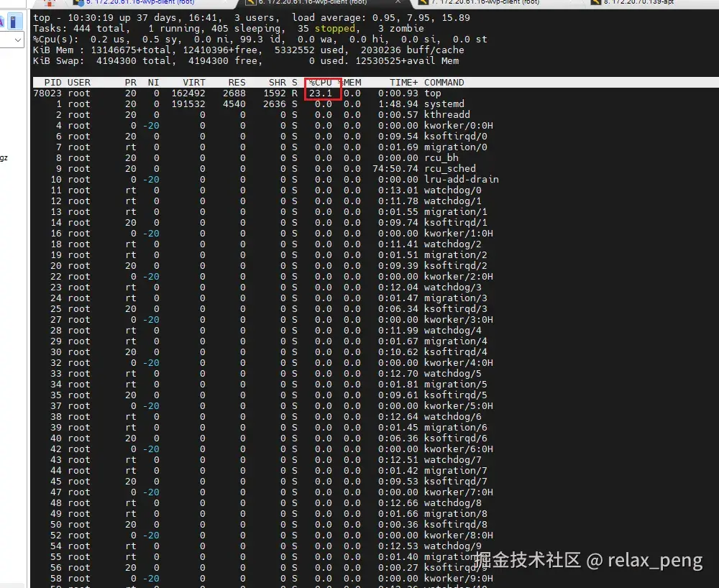Open the dropdown arrow in the left panel

coord(17,40)
